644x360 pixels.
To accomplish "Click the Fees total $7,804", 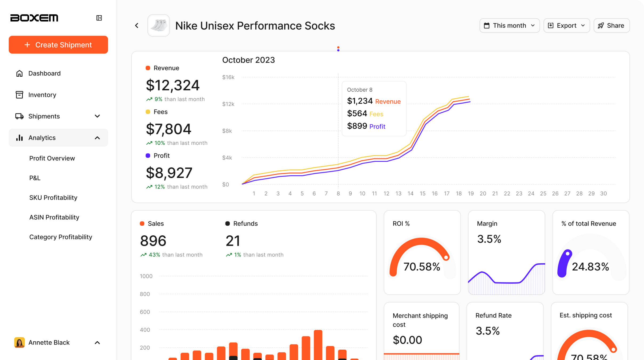I will point(168,129).
